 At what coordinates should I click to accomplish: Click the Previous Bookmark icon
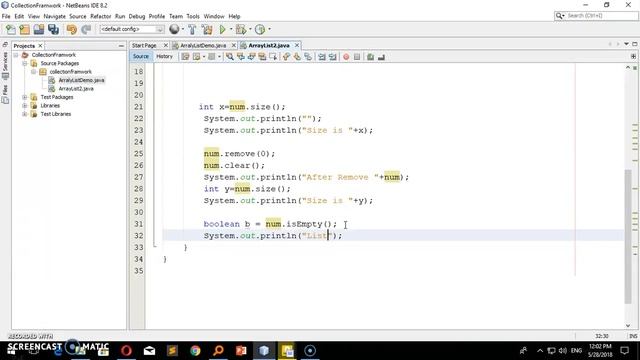point(286,57)
